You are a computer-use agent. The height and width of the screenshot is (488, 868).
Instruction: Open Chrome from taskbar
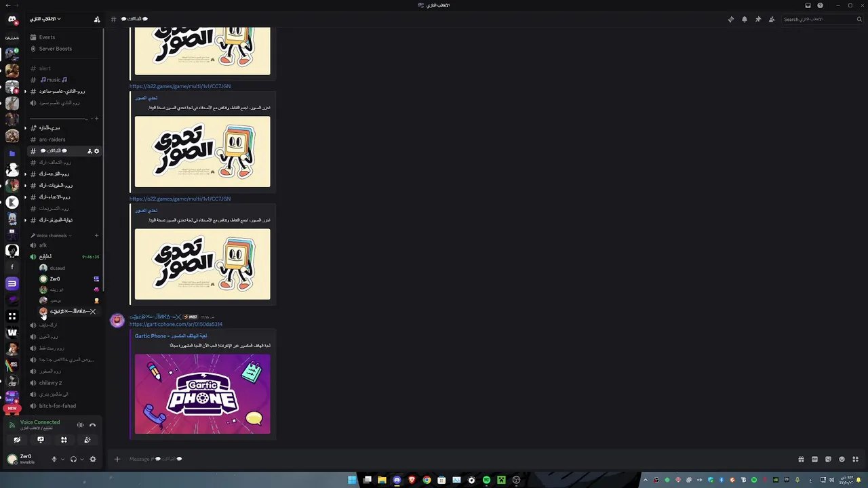427,480
